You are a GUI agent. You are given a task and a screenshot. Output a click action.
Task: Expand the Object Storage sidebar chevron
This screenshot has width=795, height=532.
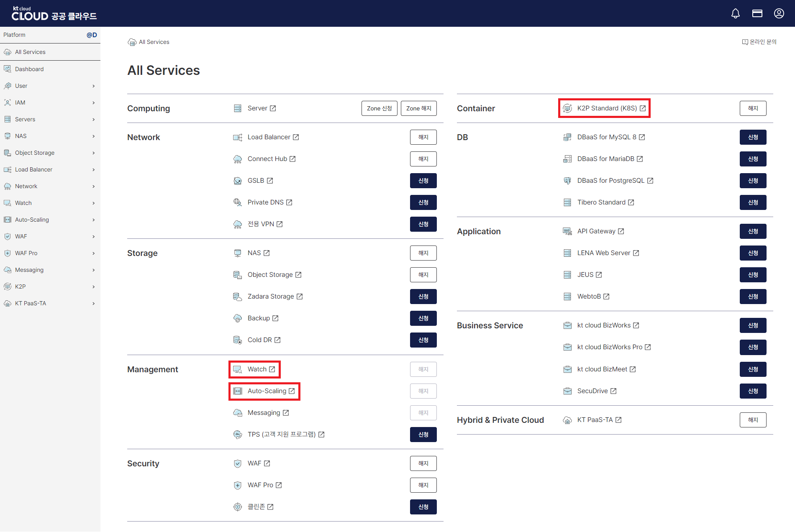pyautogui.click(x=93, y=153)
